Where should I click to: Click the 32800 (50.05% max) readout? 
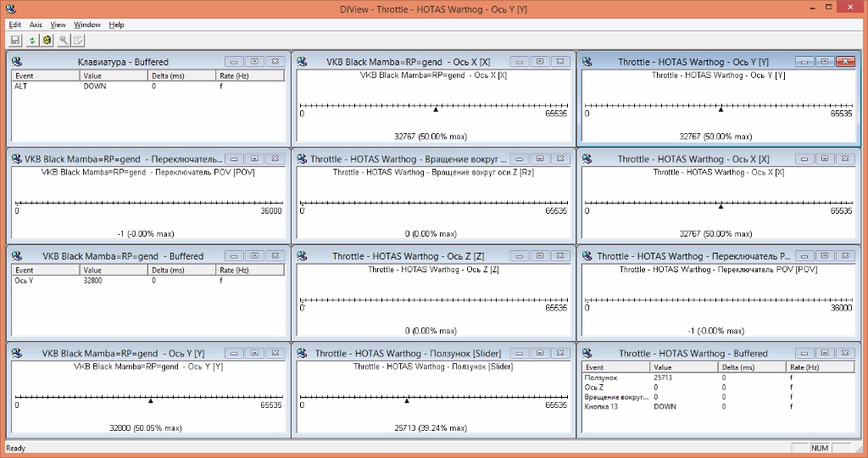click(x=146, y=428)
